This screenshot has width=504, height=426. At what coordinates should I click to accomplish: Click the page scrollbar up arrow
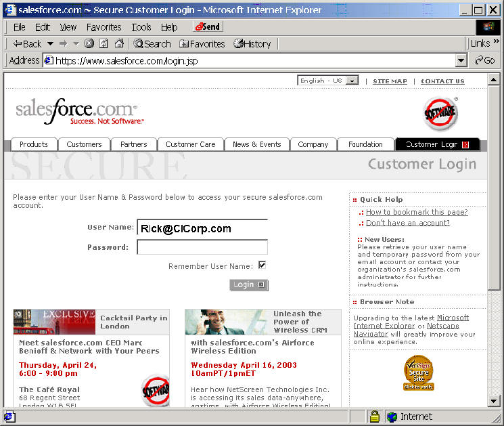[x=494, y=79]
